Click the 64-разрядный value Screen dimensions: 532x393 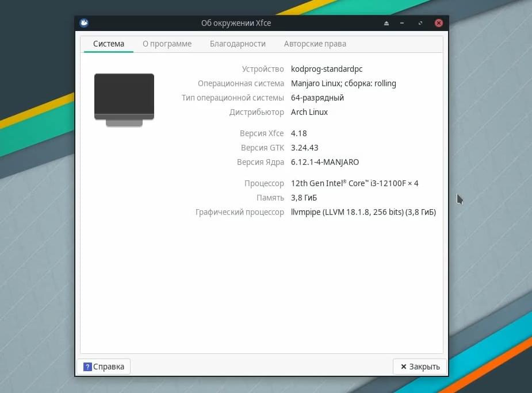click(x=317, y=98)
